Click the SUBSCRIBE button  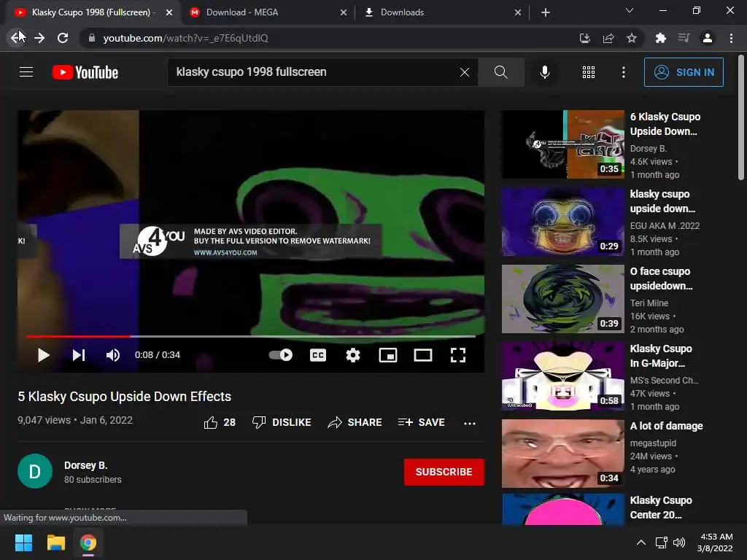(444, 472)
